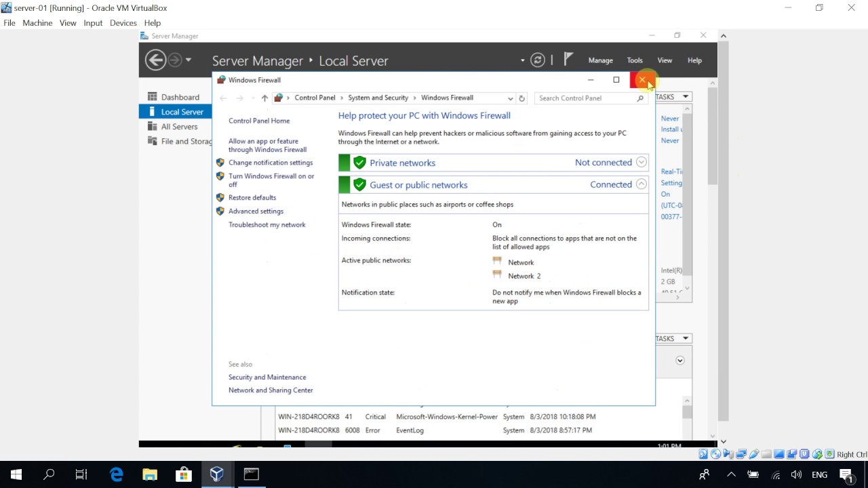Select All Servers in the sidebar
The height and width of the screenshot is (488, 868).
tap(175, 127)
